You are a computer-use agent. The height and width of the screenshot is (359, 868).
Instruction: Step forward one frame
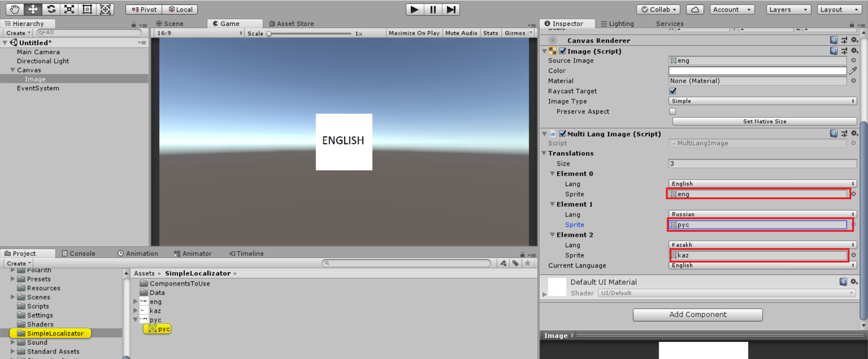(x=451, y=10)
